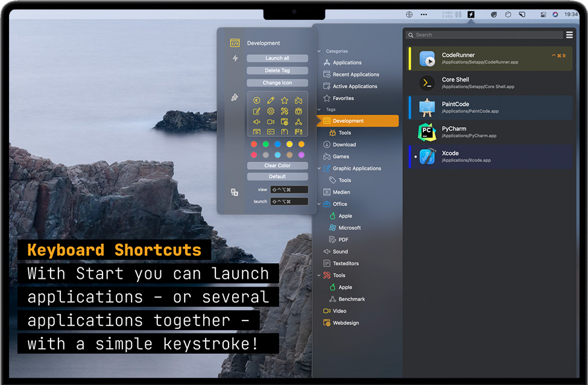Collapse the Categories section

click(x=319, y=51)
